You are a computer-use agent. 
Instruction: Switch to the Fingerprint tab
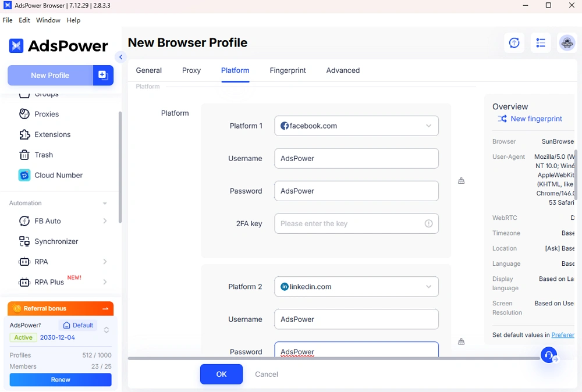288,70
